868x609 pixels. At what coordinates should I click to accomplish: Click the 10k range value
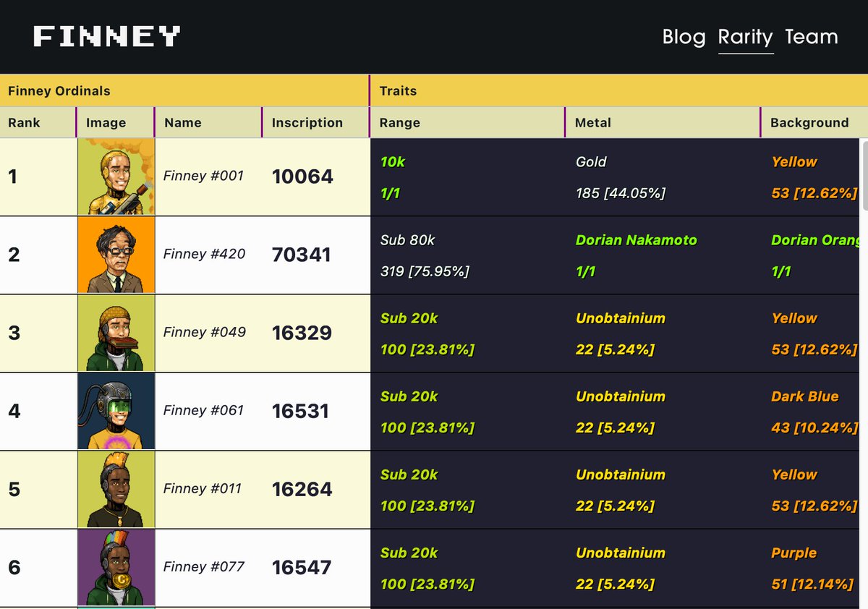[x=393, y=162]
